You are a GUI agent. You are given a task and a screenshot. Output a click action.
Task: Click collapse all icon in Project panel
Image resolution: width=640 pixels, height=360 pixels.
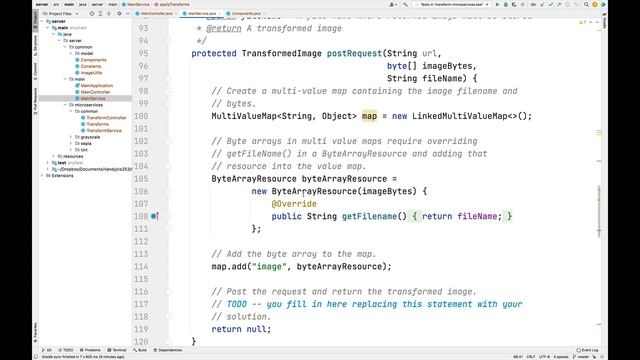(109, 13)
